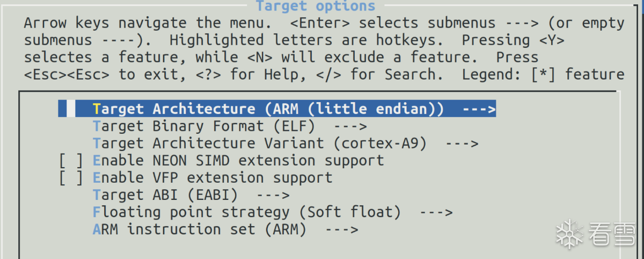
Task: Expand the arrow after ARM instruction set
Action: pos(341,229)
